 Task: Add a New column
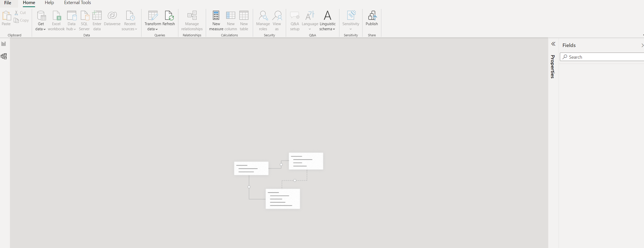tap(231, 21)
